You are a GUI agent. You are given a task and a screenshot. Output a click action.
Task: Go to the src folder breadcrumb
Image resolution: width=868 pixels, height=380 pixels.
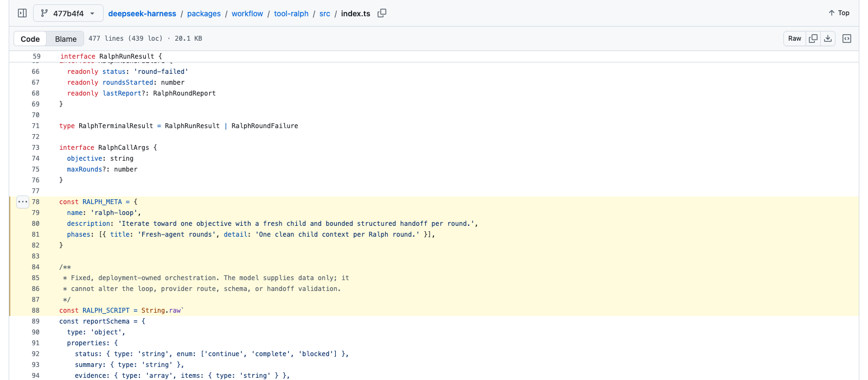click(x=325, y=14)
